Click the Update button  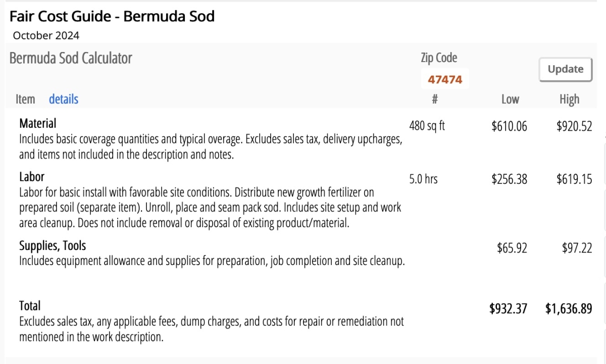pyautogui.click(x=565, y=69)
